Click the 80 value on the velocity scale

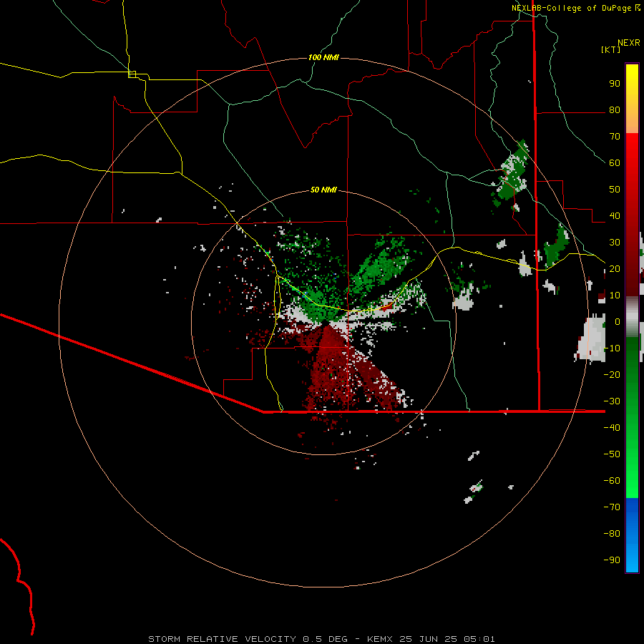[x=615, y=110]
